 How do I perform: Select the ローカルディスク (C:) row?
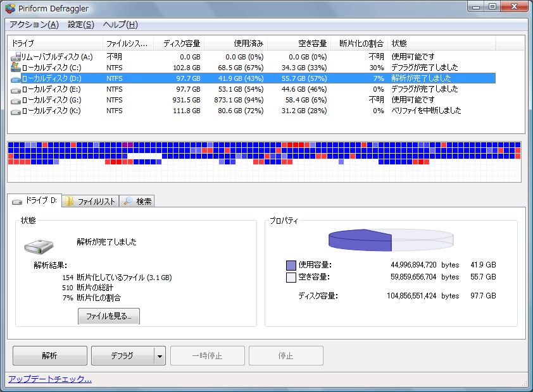tap(252, 68)
